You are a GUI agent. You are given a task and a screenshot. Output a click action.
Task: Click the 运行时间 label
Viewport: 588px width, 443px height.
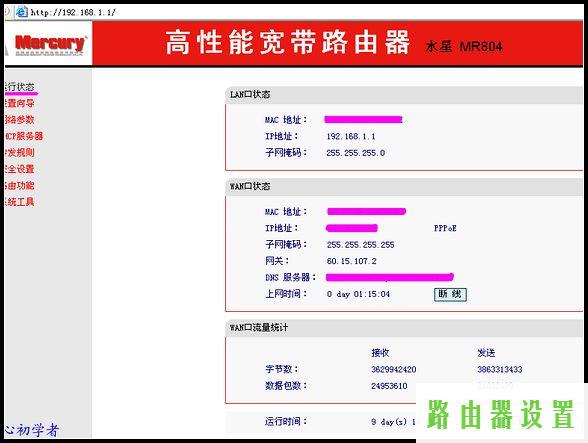click(286, 422)
